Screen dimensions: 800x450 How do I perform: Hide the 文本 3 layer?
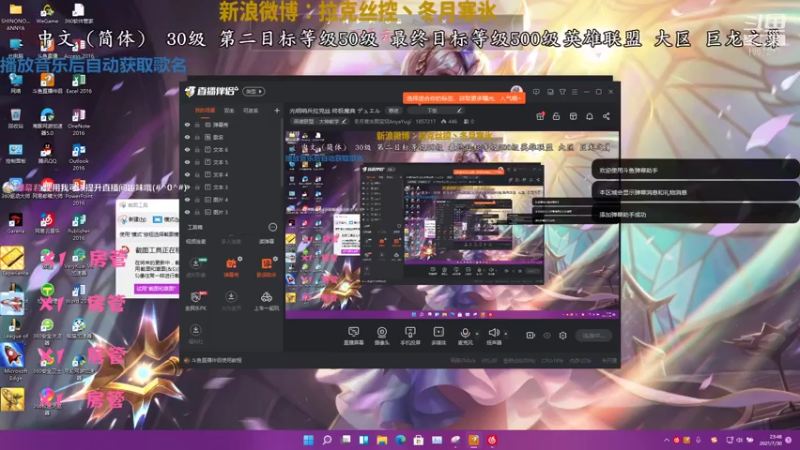[x=187, y=187]
